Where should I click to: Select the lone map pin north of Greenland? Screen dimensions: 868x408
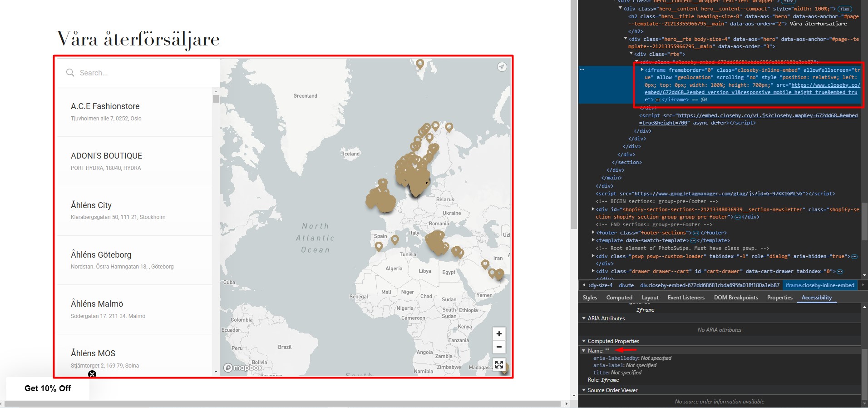click(x=420, y=64)
